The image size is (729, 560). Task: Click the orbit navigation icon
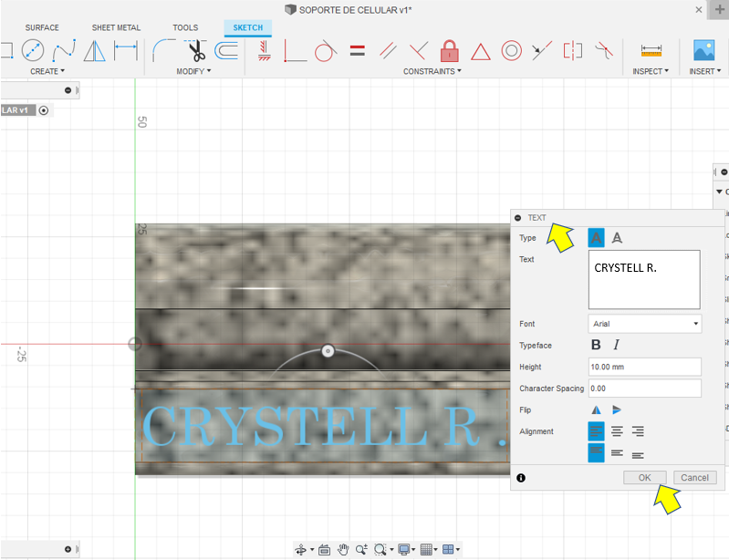pos(301,550)
